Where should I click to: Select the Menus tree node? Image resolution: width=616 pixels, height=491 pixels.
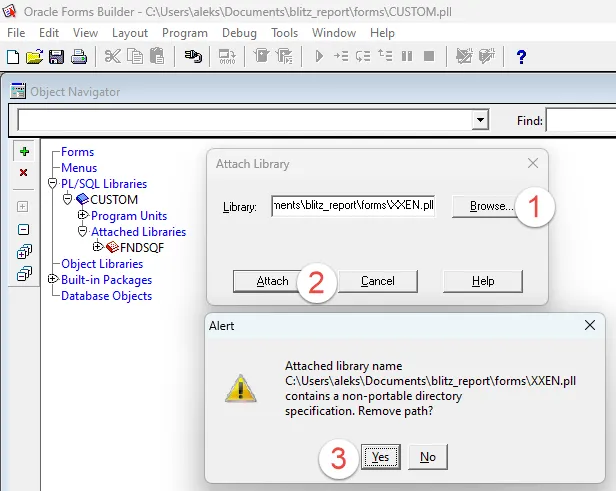click(x=79, y=168)
